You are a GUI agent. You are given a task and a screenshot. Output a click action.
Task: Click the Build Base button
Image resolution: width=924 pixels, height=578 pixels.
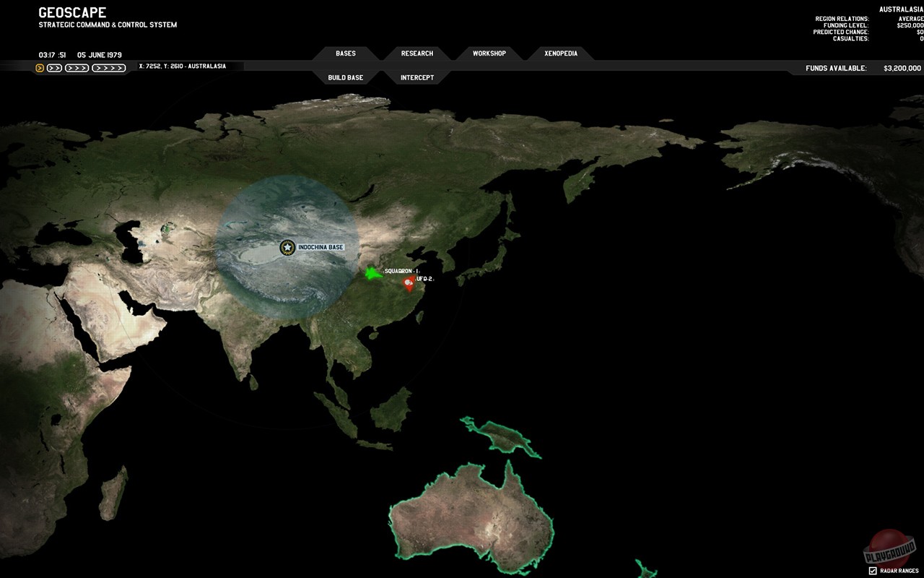coord(346,77)
